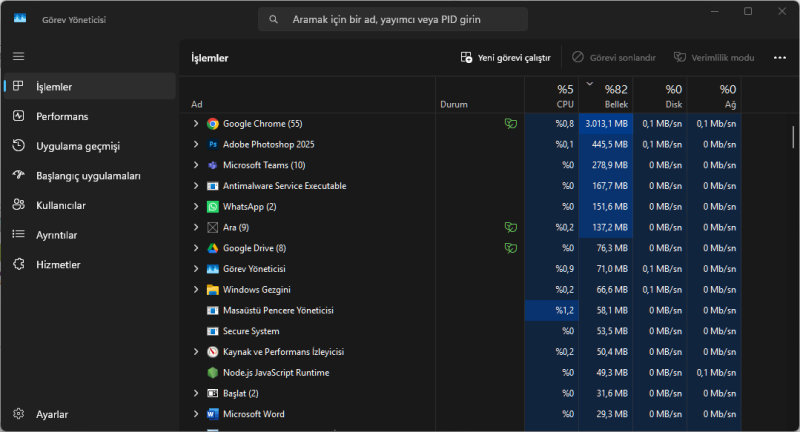Click Google Chrome's efficiency leaf icon
800x432 pixels.
point(511,123)
